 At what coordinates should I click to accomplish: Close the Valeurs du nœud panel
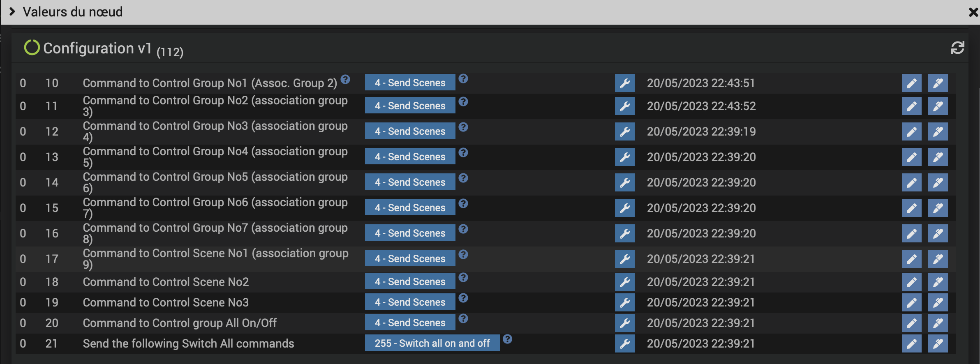click(x=973, y=12)
